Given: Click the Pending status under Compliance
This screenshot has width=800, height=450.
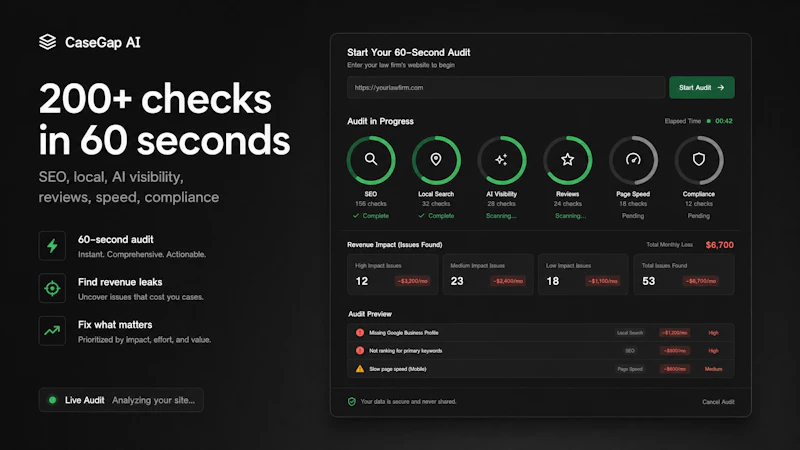Looking at the screenshot, I should (x=698, y=216).
